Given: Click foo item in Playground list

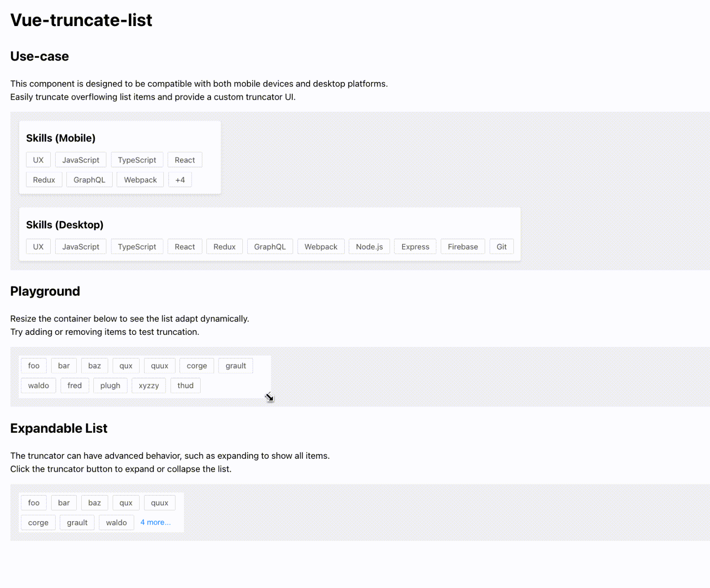Looking at the screenshot, I should [34, 365].
